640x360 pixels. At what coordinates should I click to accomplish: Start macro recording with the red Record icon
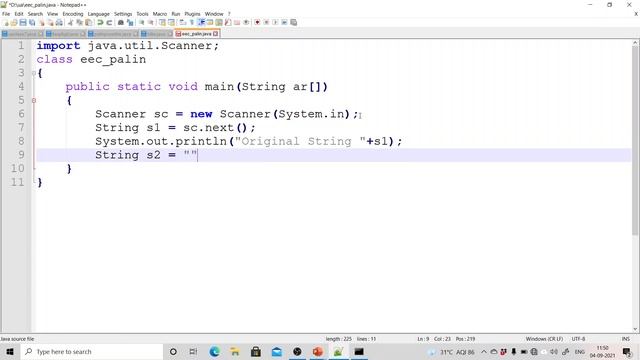257,22
